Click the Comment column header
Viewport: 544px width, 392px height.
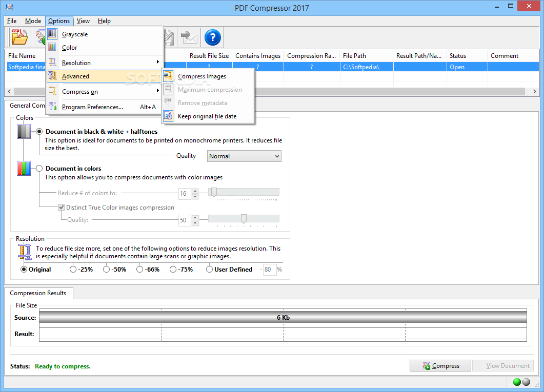click(x=513, y=56)
